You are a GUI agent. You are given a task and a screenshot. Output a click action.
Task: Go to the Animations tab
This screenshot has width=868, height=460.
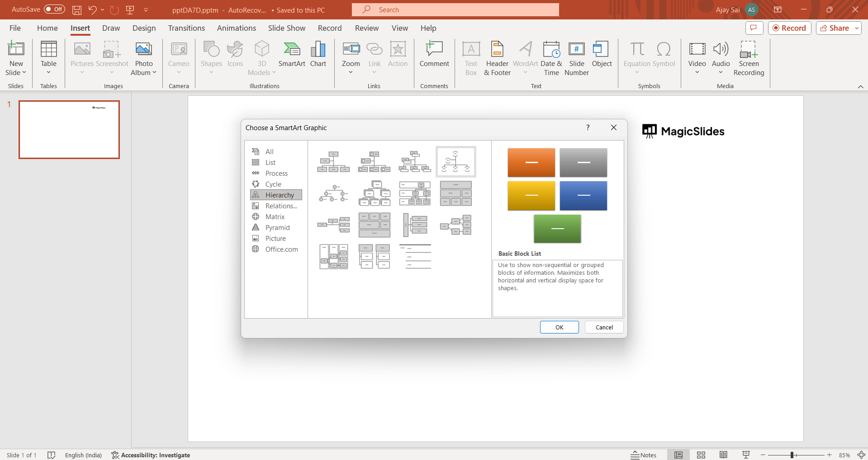coord(237,28)
